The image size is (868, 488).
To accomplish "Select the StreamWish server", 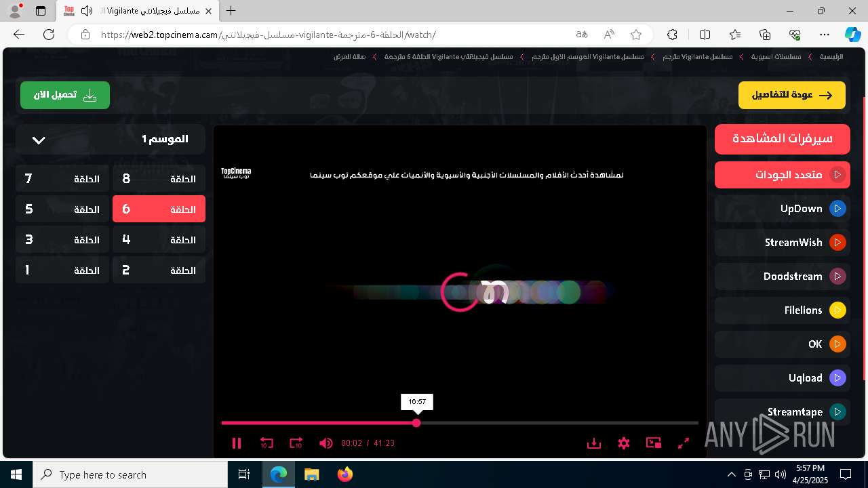I will coord(783,243).
